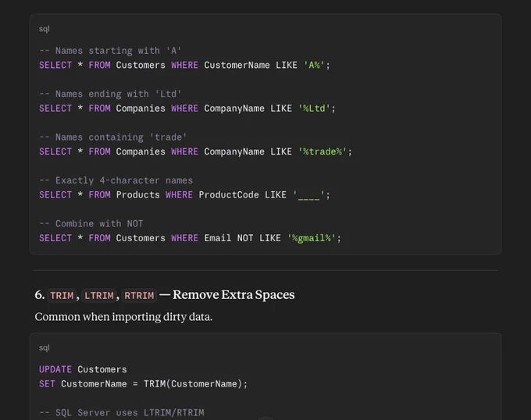
Task: Click the RTRIM inline code chip
Action: [x=139, y=295]
